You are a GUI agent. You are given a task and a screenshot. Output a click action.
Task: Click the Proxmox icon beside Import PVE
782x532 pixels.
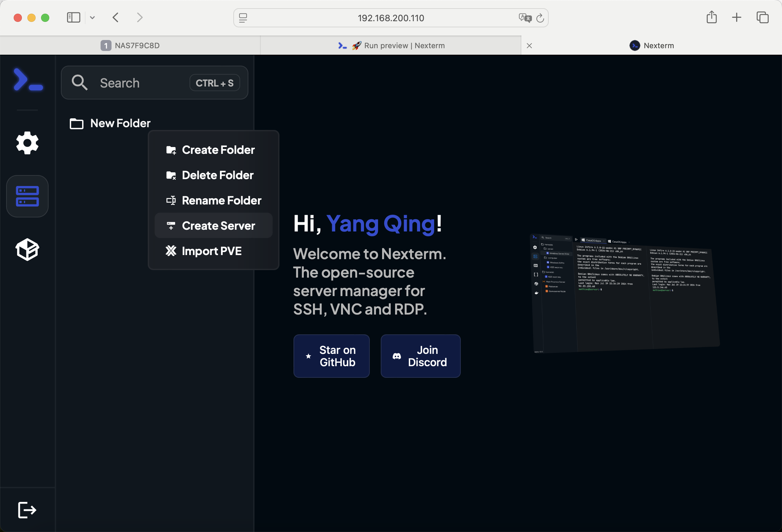click(171, 251)
